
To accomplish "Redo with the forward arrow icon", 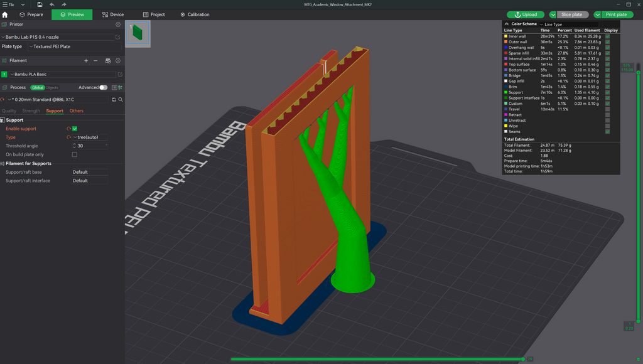I will point(64,4).
